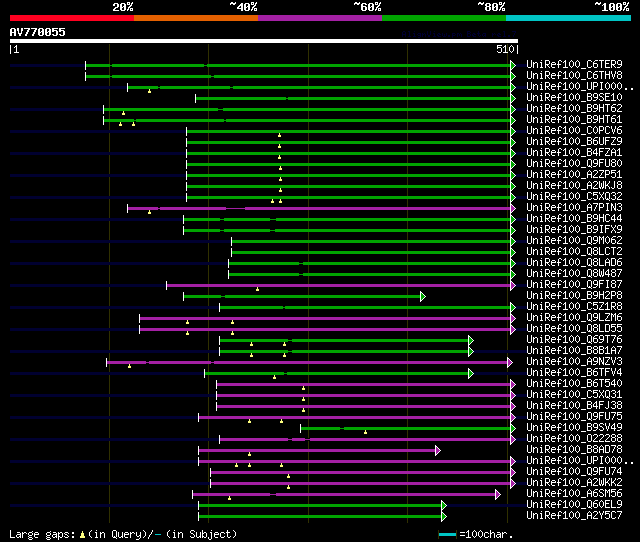Open the UniRef100_A2Y5C7 hit label
The height and width of the screenshot is (542, 640).
point(574,516)
